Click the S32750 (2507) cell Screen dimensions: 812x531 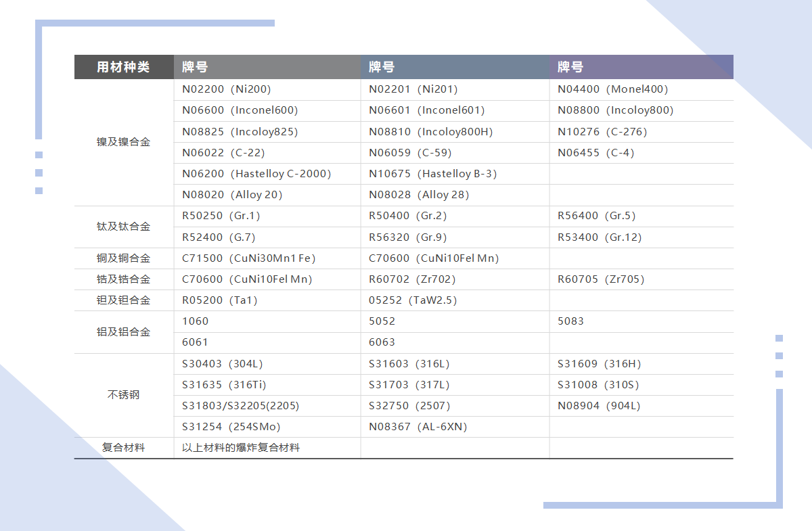click(x=455, y=406)
